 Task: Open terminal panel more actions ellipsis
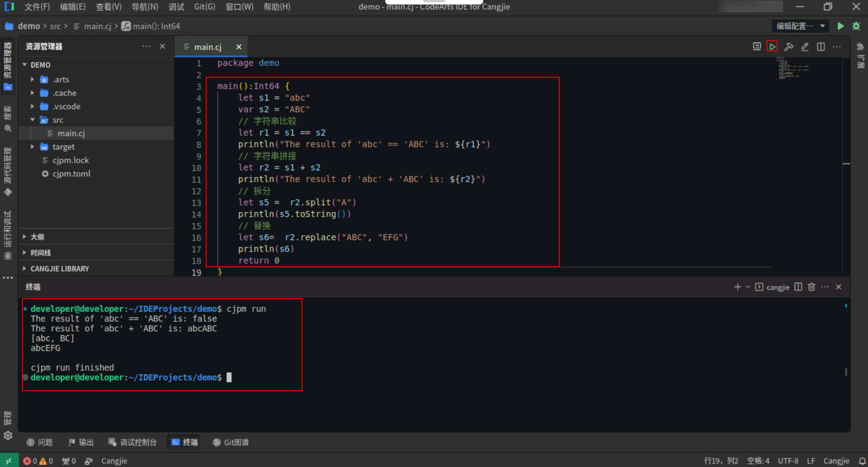point(825,287)
